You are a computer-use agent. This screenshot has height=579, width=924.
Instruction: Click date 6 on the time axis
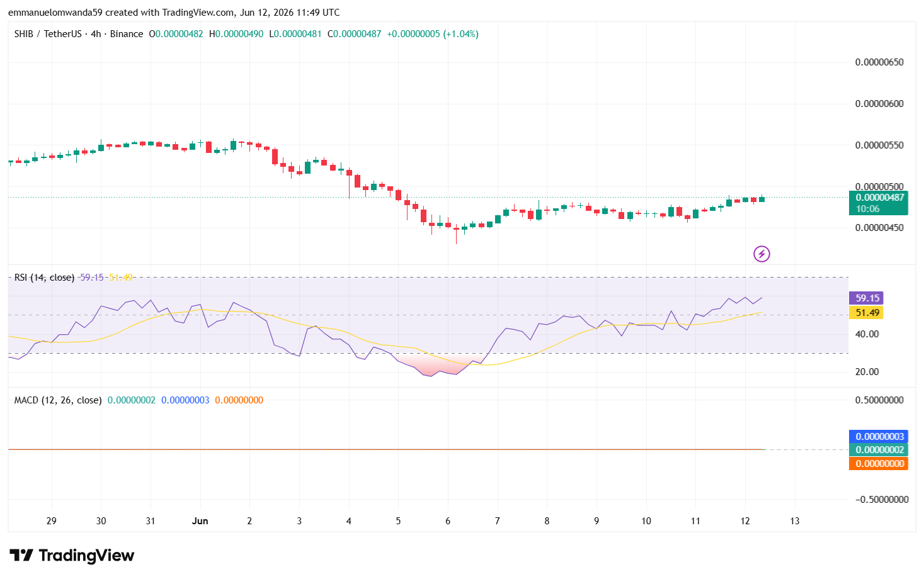coord(448,520)
